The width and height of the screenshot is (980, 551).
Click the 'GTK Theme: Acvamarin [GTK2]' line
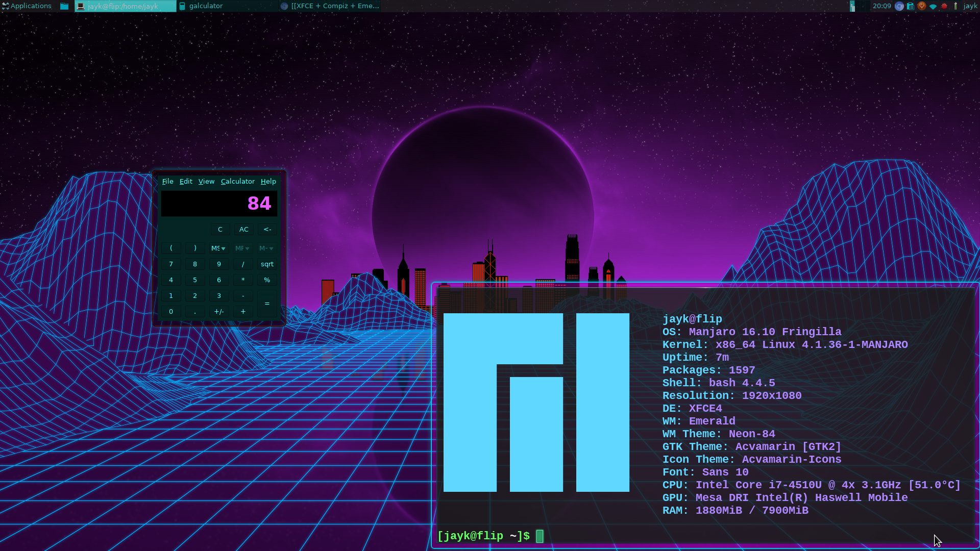click(x=752, y=446)
